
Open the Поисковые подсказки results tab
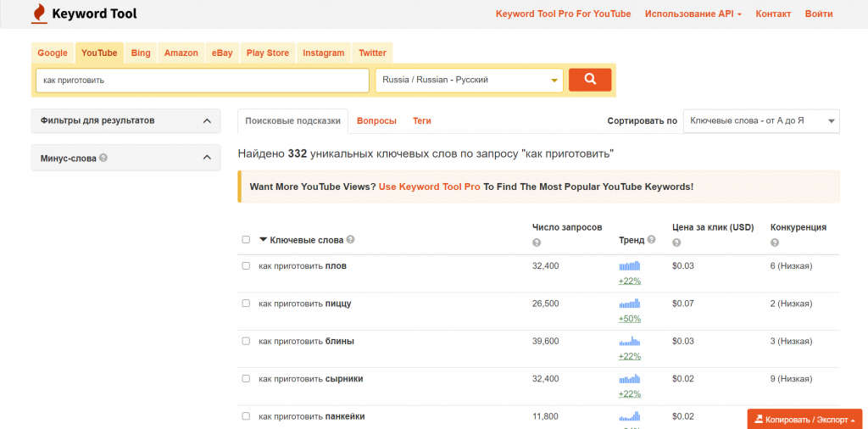(292, 120)
